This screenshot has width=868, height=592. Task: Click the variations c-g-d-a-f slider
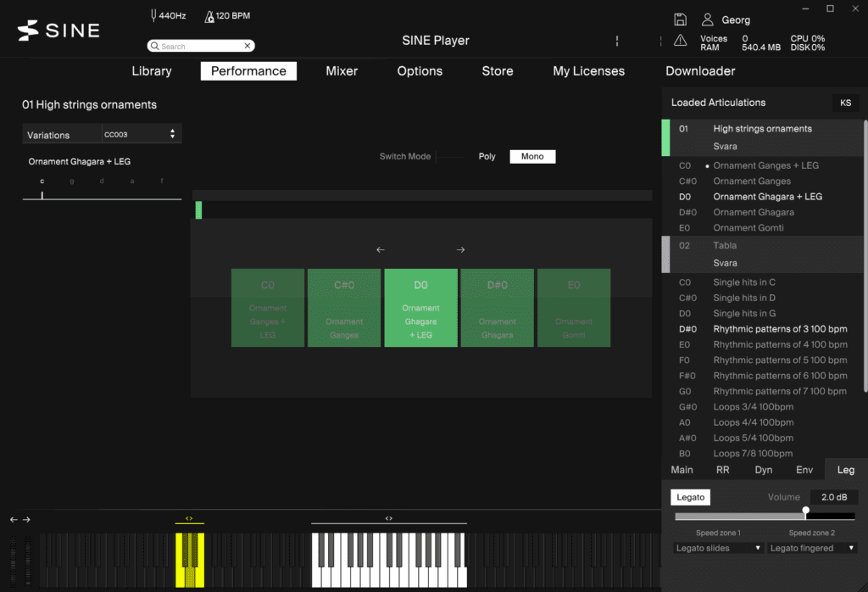point(102,195)
